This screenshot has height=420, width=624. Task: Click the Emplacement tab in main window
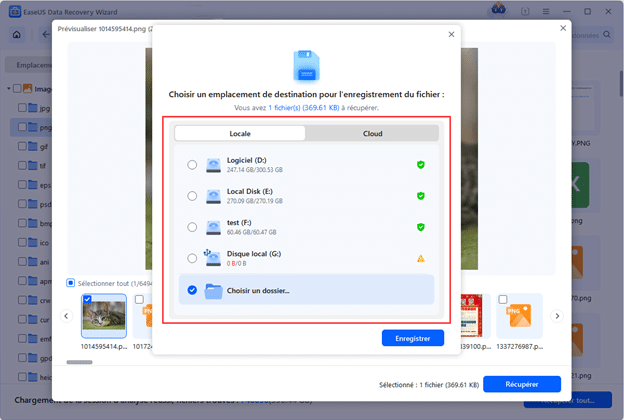point(29,65)
